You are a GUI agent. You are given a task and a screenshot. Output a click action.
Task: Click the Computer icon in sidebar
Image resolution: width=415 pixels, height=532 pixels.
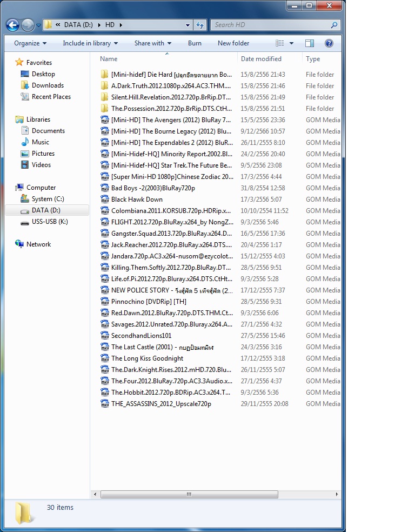(x=19, y=187)
